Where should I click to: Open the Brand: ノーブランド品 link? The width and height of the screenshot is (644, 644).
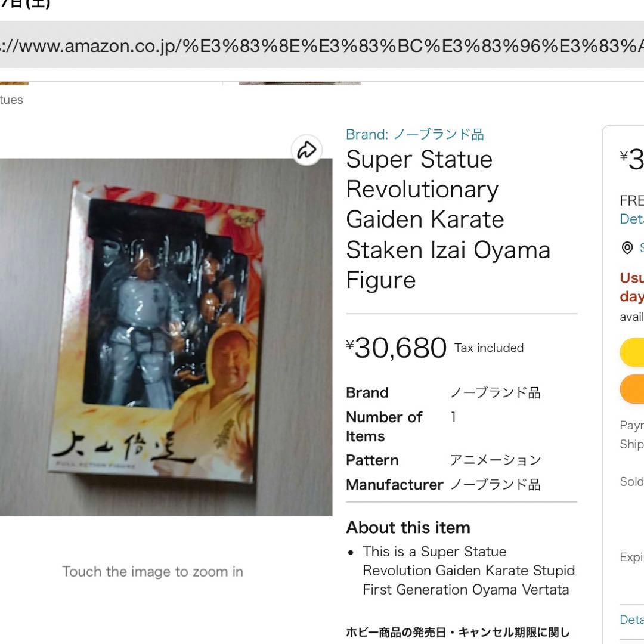(415, 134)
